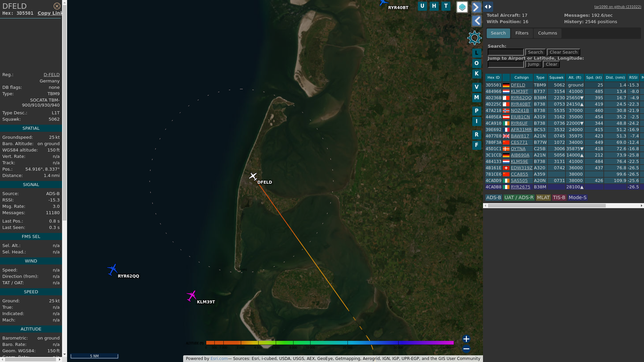The height and width of the screenshot is (362, 644).
Task: Toggle the L map option button
Action: (x=477, y=53)
